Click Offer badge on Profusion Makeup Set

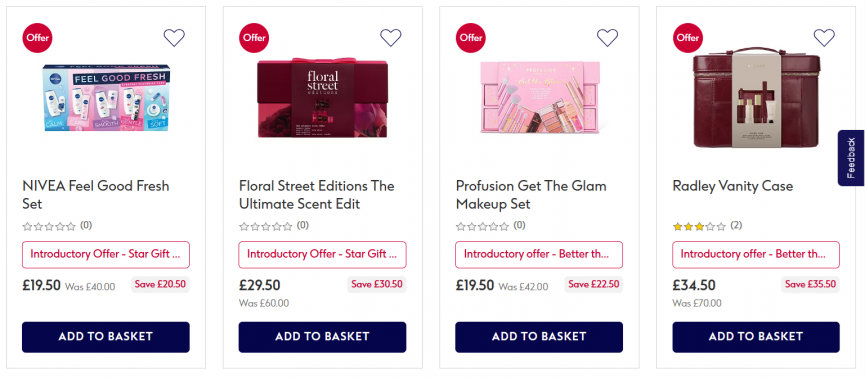pos(471,38)
